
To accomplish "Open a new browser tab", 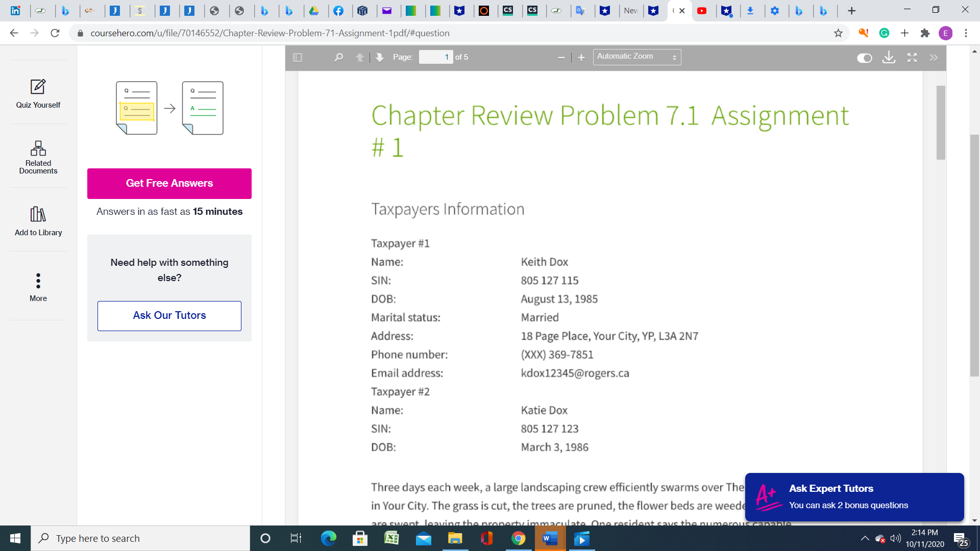I will (851, 11).
